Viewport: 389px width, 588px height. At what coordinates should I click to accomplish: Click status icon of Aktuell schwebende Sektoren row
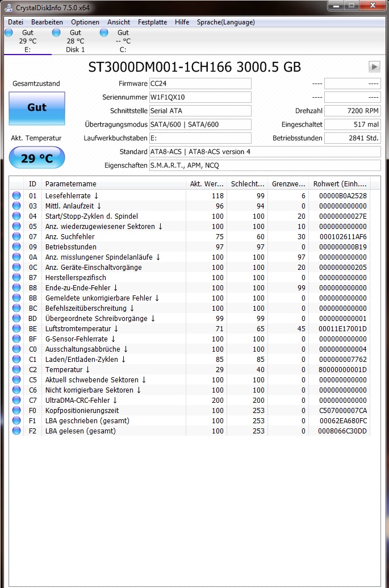click(16, 380)
